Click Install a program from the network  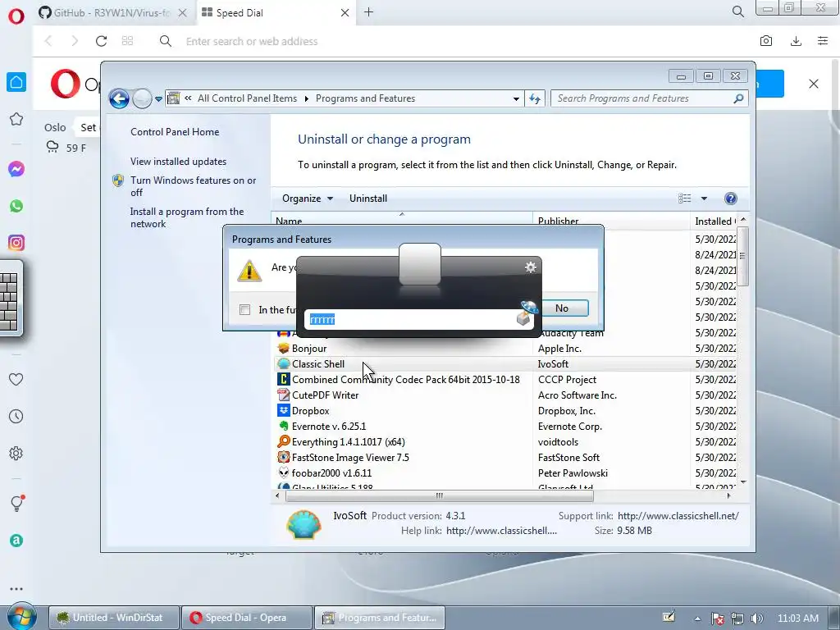pos(187,217)
